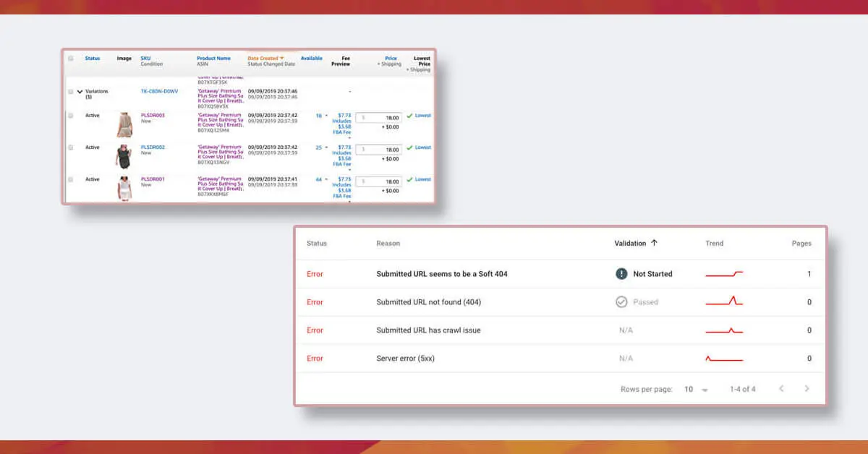Go to the previous page arrow
The image size is (868, 454).
(x=781, y=389)
